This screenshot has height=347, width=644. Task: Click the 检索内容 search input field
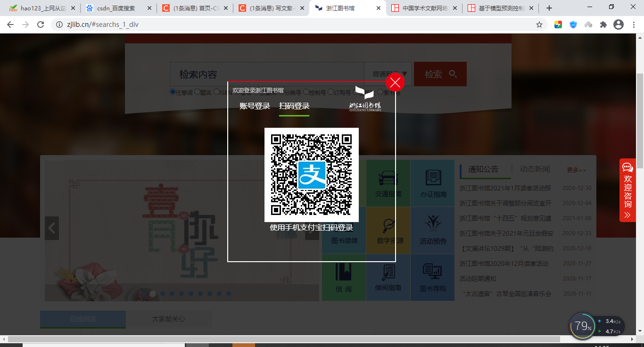(267, 74)
